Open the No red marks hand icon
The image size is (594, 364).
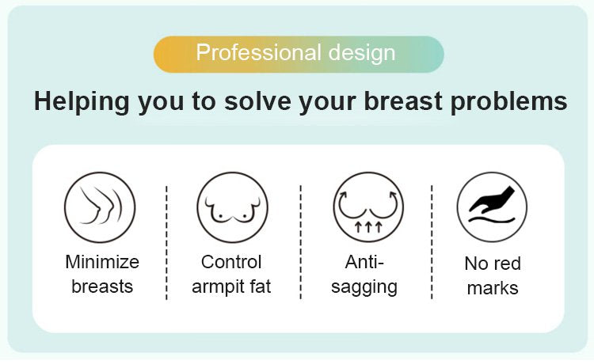tap(492, 207)
